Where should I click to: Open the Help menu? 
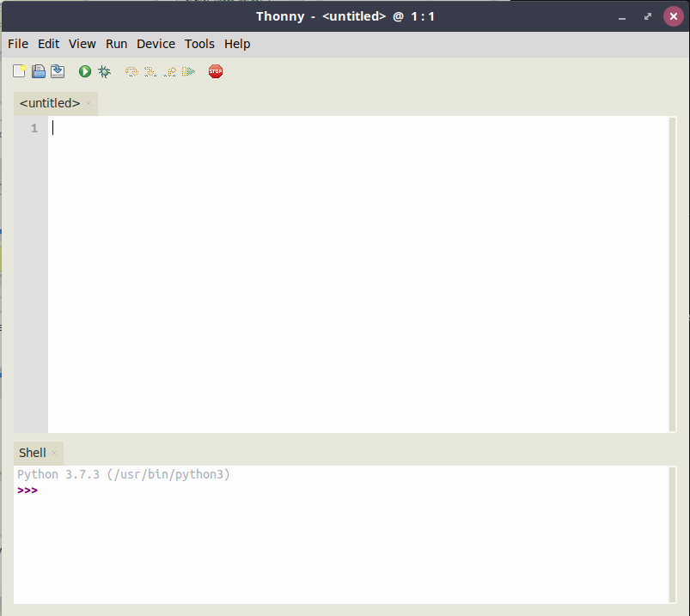click(237, 44)
